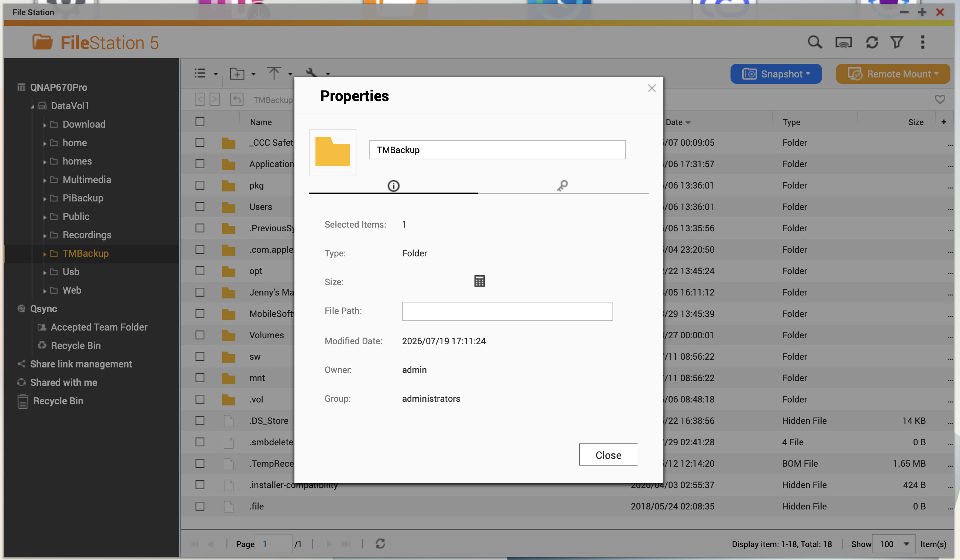
Task: Click the list view mode icon
Action: click(x=200, y=73)
